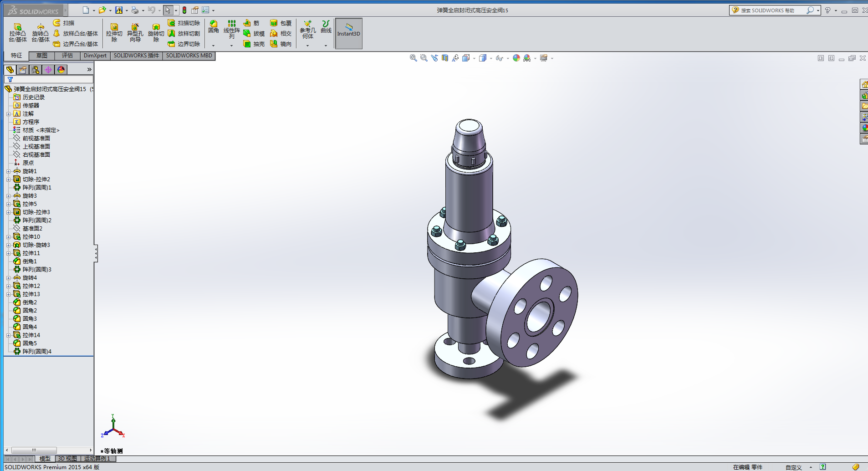Expand the 注解 annotations folder
The image size is (868, 471).
(8, 114)
